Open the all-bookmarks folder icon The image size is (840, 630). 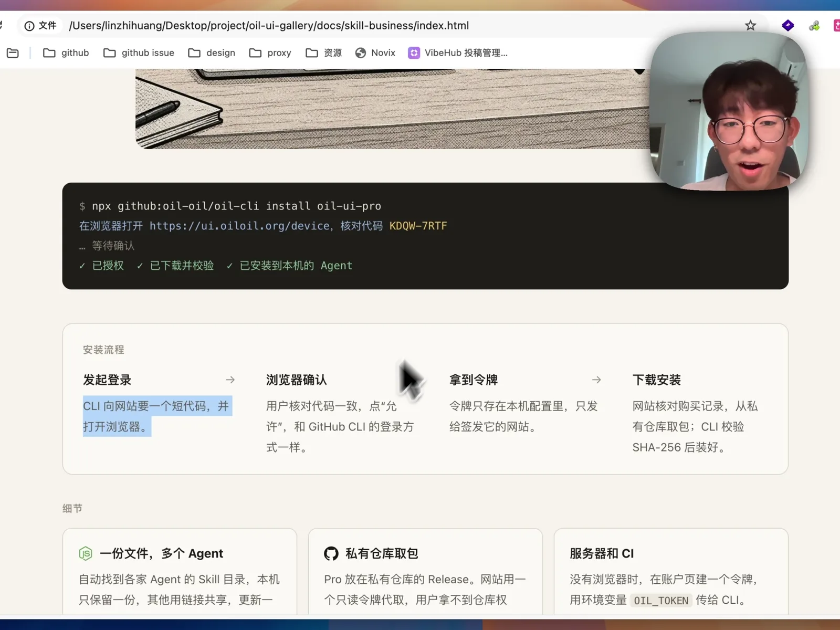click(x=13, y=53)
